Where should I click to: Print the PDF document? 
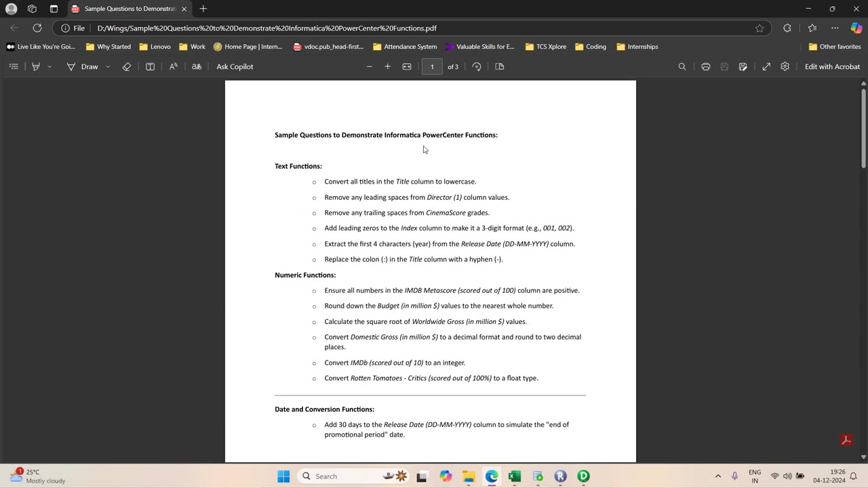tap(706, 66)
